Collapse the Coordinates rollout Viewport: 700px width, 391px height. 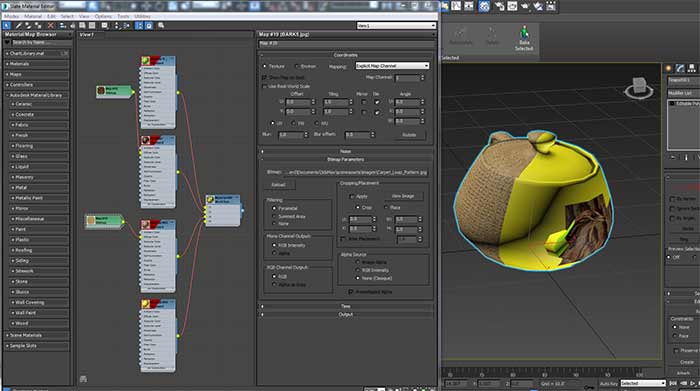click(346, 55)
